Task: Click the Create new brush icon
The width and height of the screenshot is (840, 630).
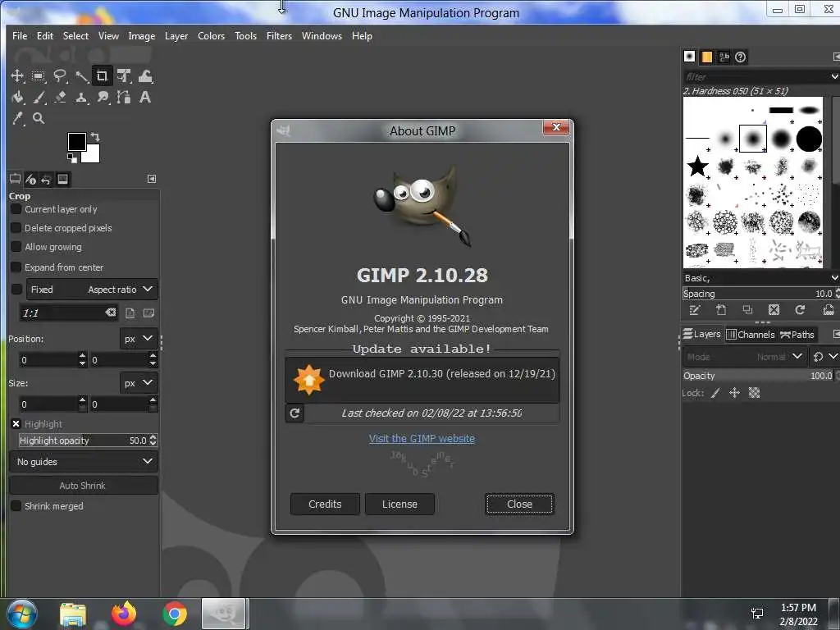Action: pos(721,309)
